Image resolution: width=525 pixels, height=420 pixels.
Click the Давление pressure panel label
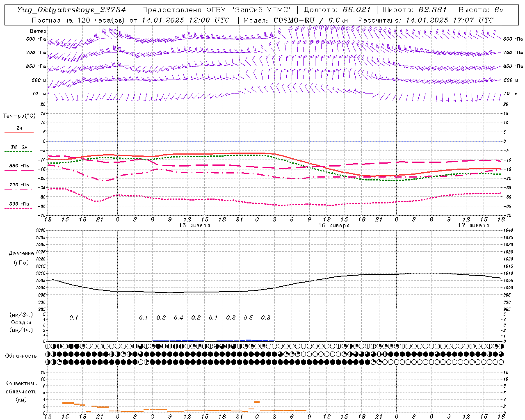21,253
